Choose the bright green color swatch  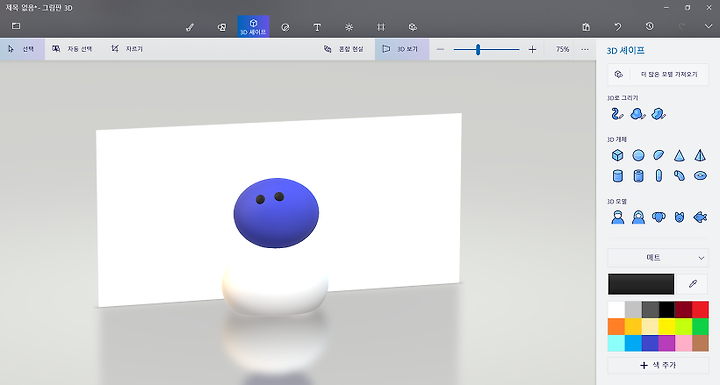700,326
